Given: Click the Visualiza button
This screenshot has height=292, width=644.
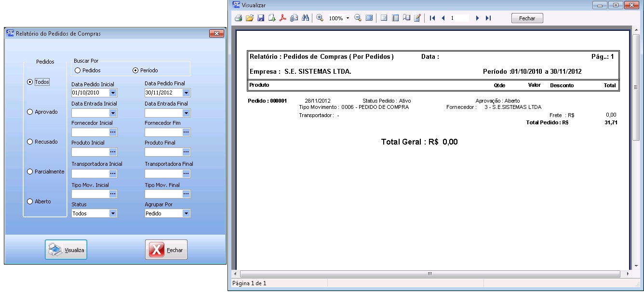Looking at the screenshot, I should pyautogui.click(x=66, y=250).
